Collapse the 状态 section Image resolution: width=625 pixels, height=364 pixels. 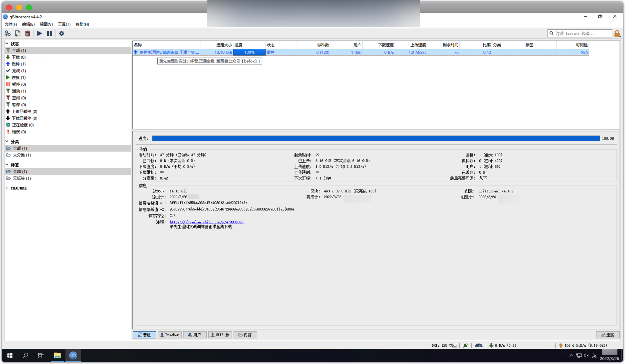click(7, 43)
